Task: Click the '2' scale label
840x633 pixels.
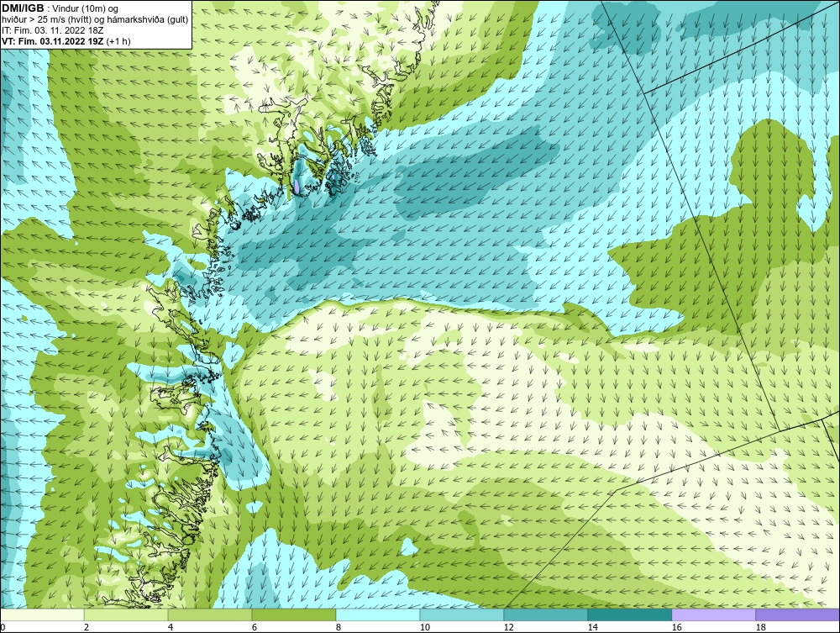Action: point(87,628)
